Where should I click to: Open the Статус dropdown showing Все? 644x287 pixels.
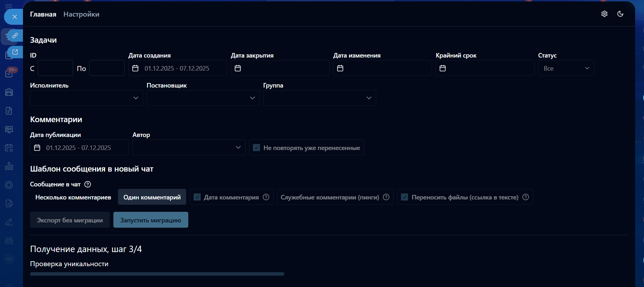(x=566, y=68)
